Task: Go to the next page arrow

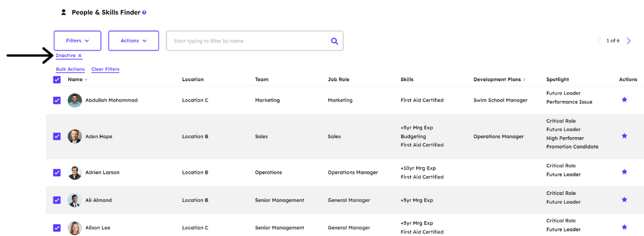Action: (629, 41)
